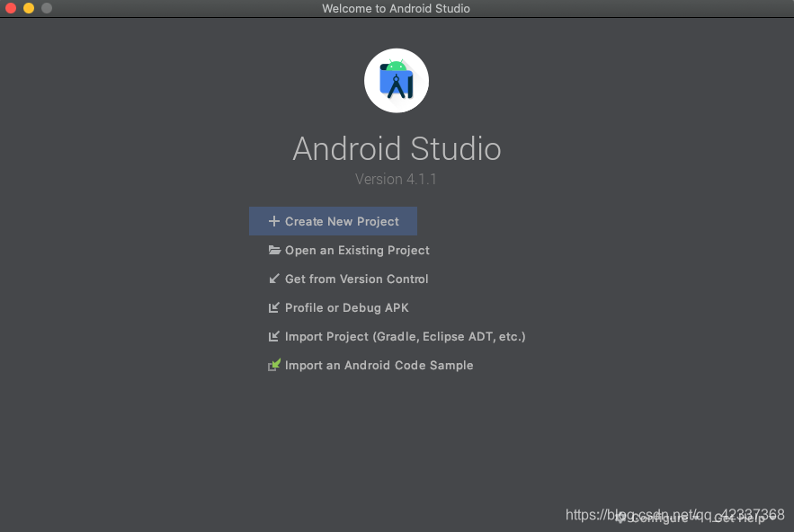
Task: Select Import an Android Code Sample
Action: coord(370,366)
